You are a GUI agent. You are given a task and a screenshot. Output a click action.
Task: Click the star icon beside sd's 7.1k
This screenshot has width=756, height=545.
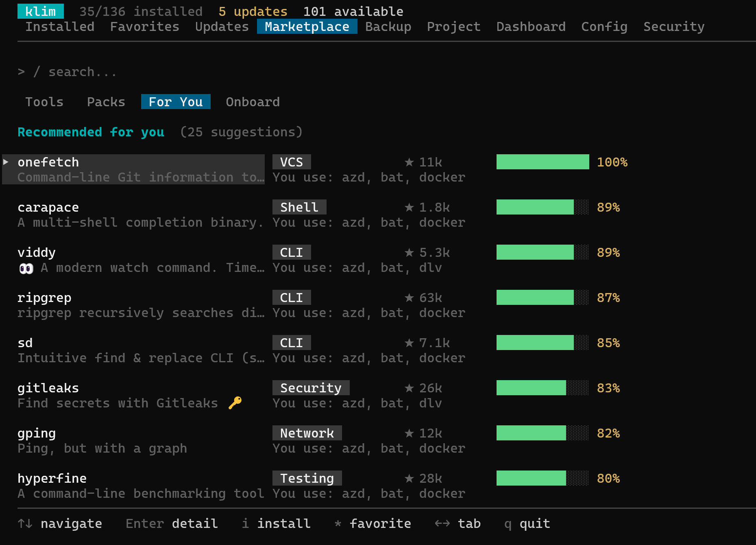[409, 343]
